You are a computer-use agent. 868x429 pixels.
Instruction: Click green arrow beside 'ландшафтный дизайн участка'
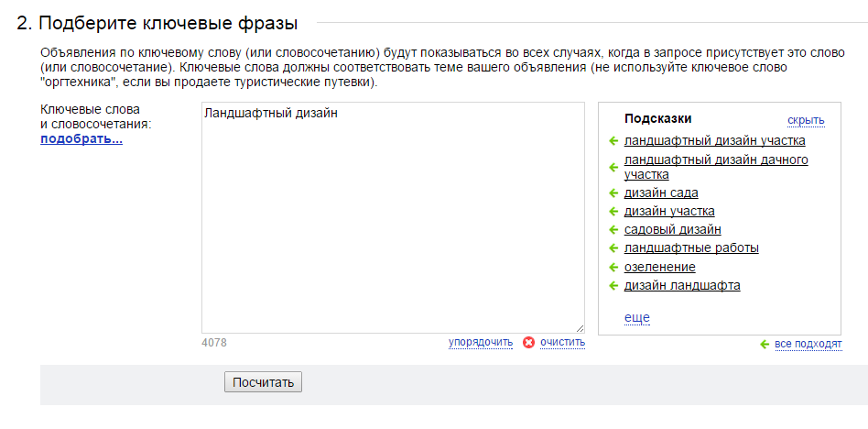click(x=613, y=141)
